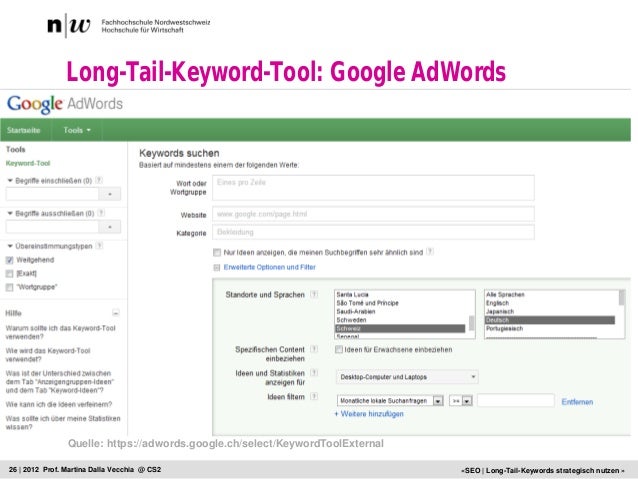Open help link about Anzeigengruppen-Ideen and Keyword-Ideen difference
The height and width of the screenshot is (479, 638).
pos(59,382)
